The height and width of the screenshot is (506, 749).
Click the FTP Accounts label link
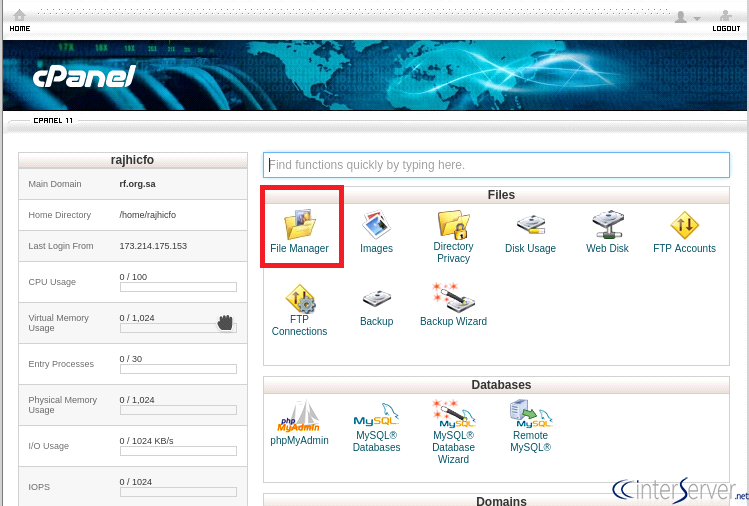[x=685, y=248]
